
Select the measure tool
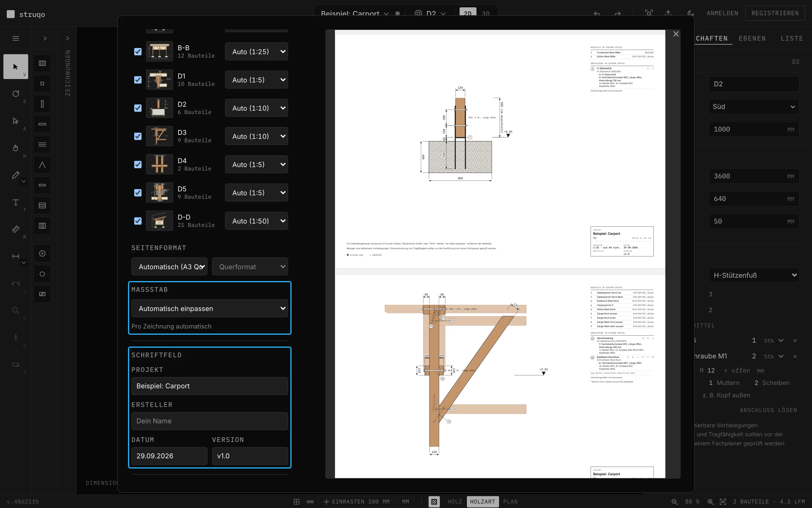point(16,229)
